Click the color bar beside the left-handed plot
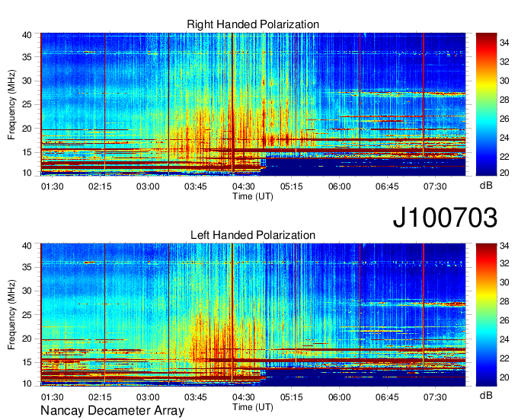The height and width of the screenshot is (420, 518). tap(486, 315)
